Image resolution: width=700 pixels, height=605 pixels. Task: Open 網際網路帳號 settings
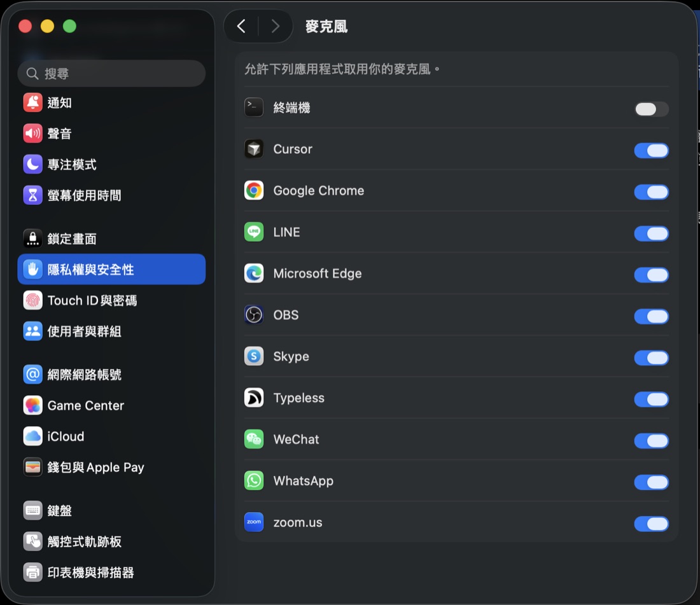pyautogui.click(x=111, y=374)
